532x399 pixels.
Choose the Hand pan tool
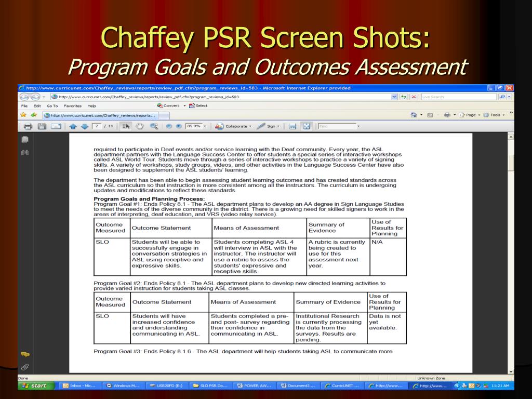(139, 126)
